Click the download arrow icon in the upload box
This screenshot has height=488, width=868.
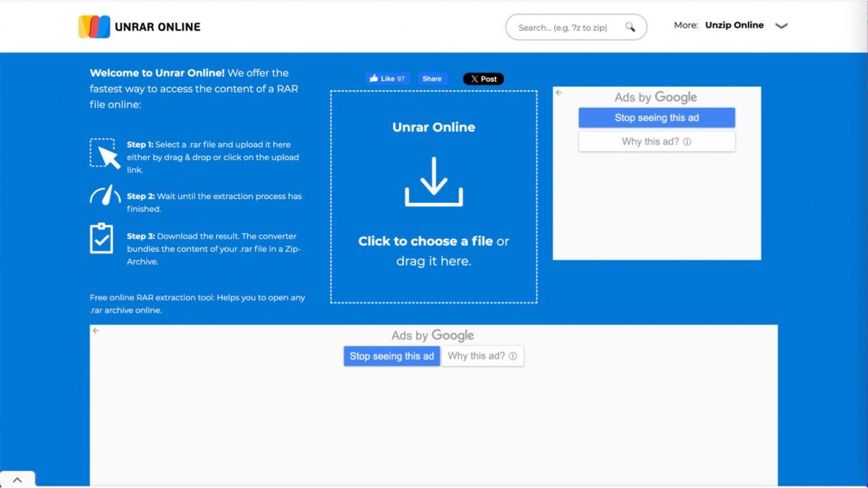[433, 185]
